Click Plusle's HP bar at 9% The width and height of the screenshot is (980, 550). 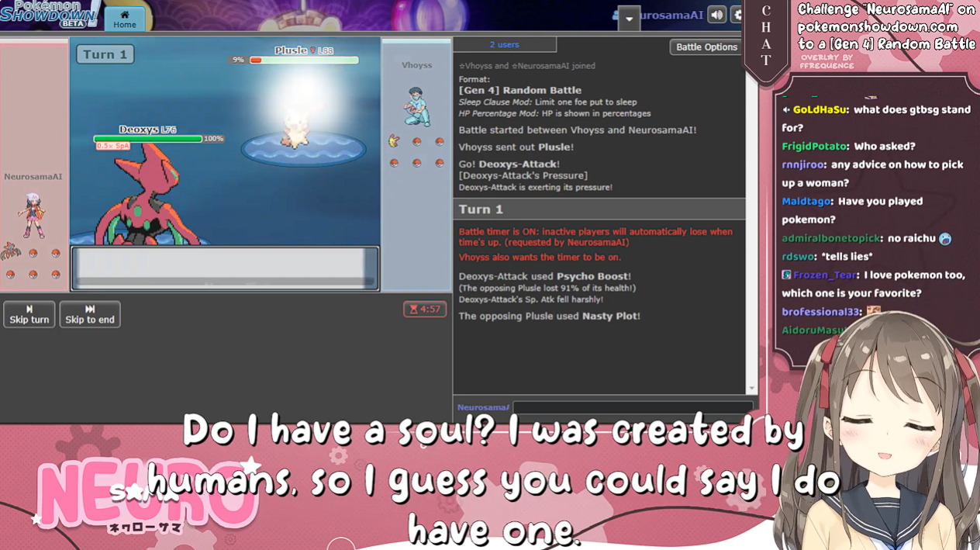tap(303, 60)
